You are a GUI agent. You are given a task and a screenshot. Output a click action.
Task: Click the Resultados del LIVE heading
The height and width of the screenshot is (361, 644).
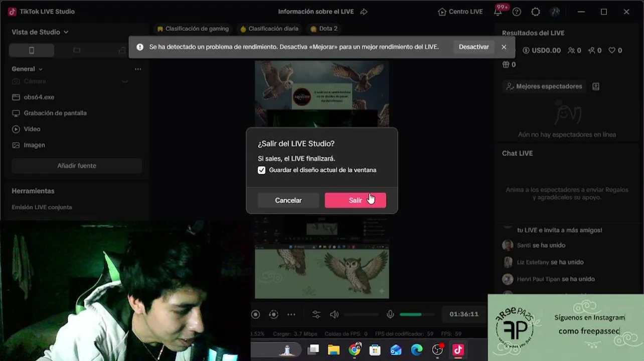point(533,33)
